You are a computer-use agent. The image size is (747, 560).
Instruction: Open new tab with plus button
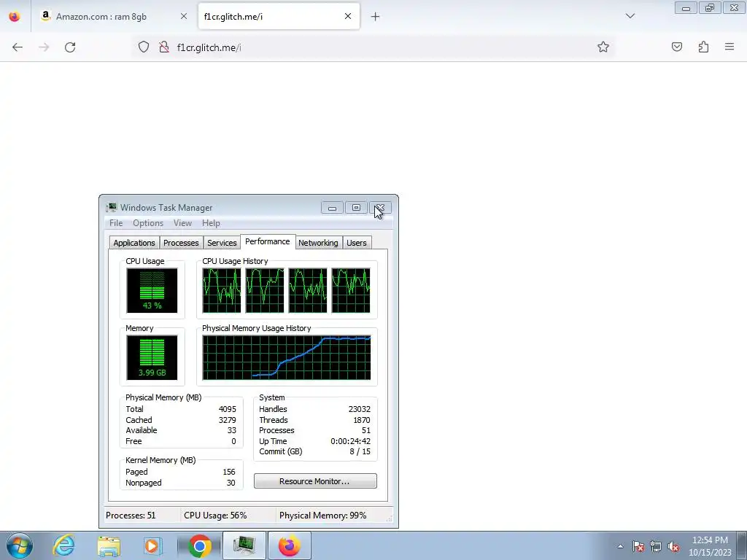(376, 17)
